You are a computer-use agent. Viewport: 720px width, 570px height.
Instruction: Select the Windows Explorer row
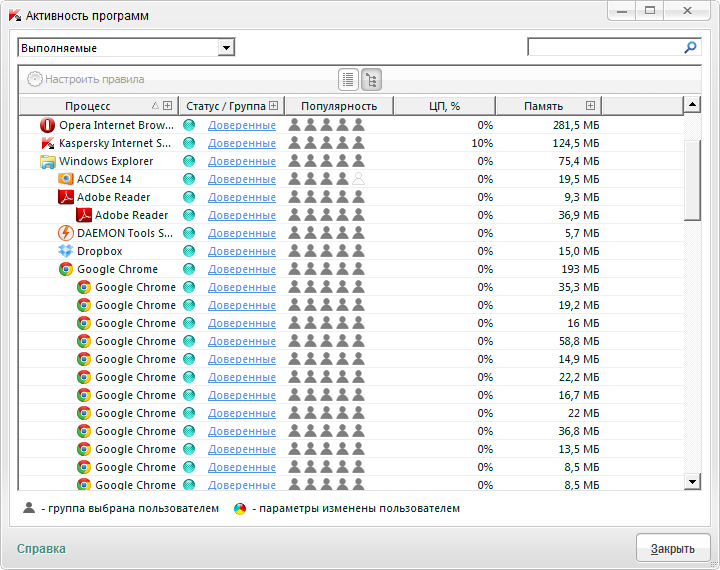351,161
